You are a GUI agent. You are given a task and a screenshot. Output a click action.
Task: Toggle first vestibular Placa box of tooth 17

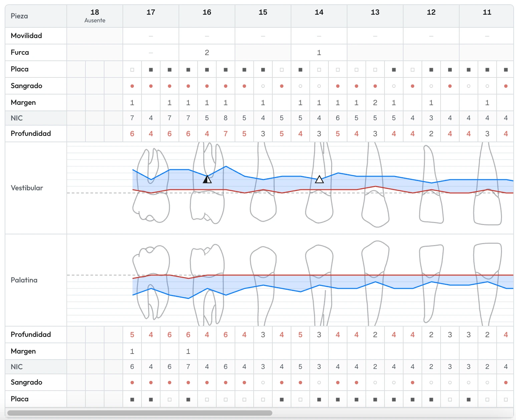(x=132, y=70)
